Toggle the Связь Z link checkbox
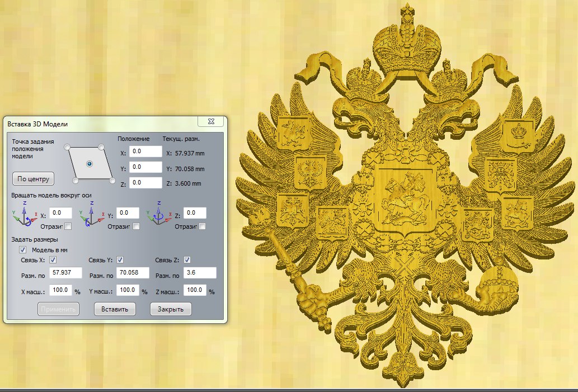 click(x=187, y=259)
